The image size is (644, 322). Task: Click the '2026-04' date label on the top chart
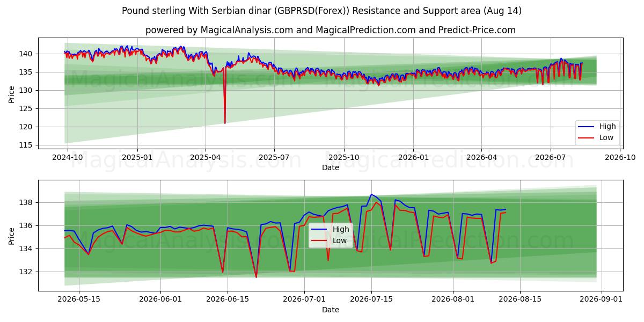point(481,158)
